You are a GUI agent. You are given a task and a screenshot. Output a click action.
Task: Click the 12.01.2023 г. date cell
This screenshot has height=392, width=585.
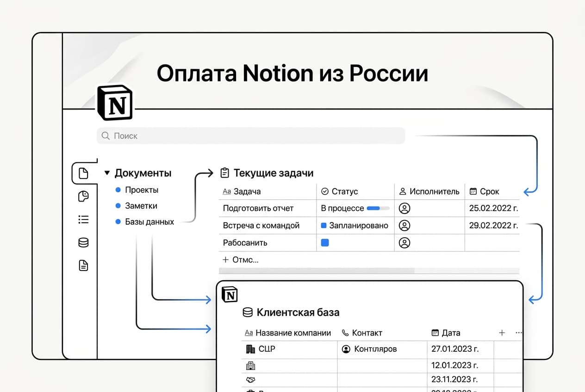point(456,366)
